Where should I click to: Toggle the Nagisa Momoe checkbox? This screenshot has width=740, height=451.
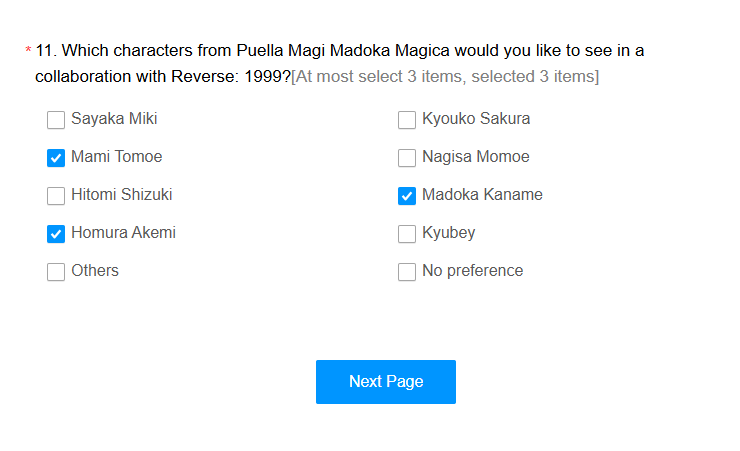pyautogui.click(x=407, y=158)
